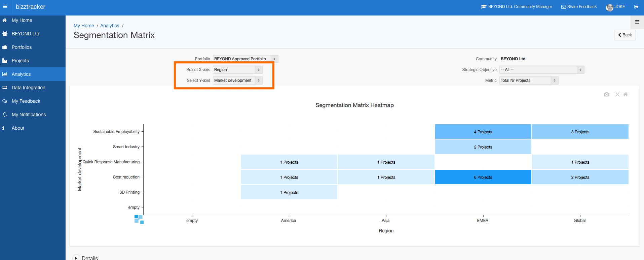The width and height of the screenshot is (644, 260).
Task: Go to Analytics breadcrumb link
Action: [110, 26]
